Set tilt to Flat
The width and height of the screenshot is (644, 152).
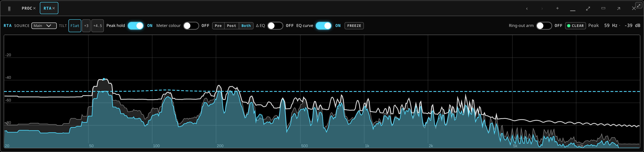click(x=75, y=26)
